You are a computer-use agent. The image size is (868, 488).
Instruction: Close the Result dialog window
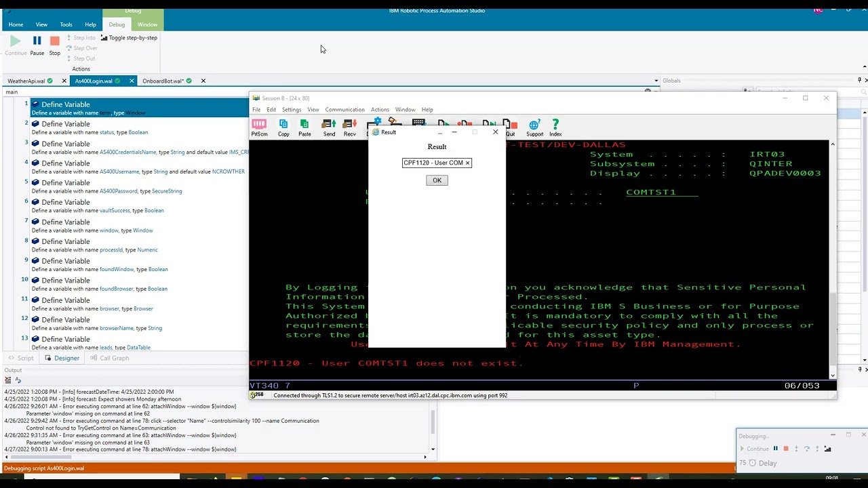pos(495,131)
